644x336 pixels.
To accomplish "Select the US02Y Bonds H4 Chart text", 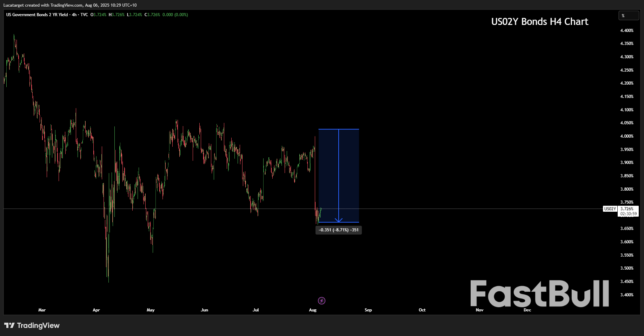I will [x=539, y=22].
